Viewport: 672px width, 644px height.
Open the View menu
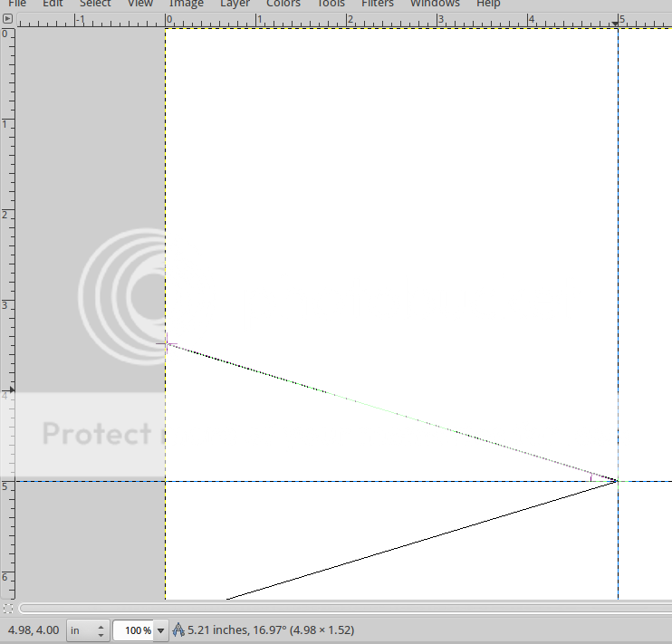point(139,4)
